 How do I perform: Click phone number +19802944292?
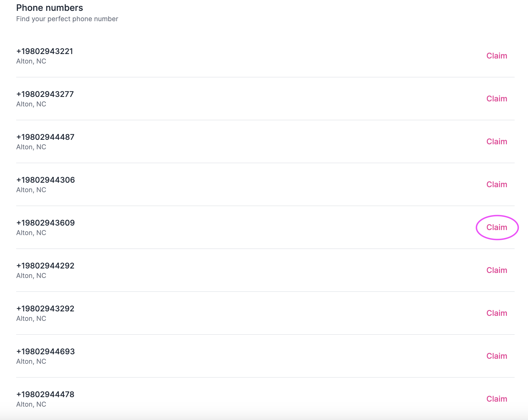point(45,266)
